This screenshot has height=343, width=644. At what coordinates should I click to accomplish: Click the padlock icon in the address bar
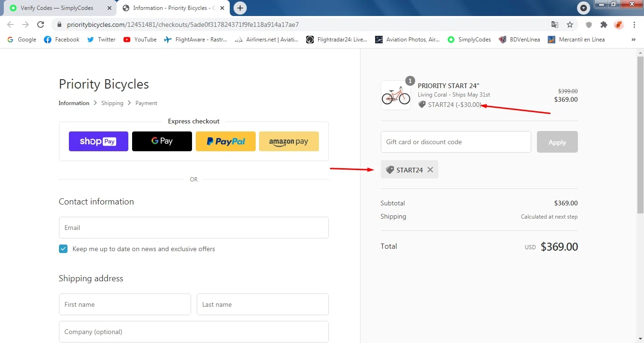[59, 24]
